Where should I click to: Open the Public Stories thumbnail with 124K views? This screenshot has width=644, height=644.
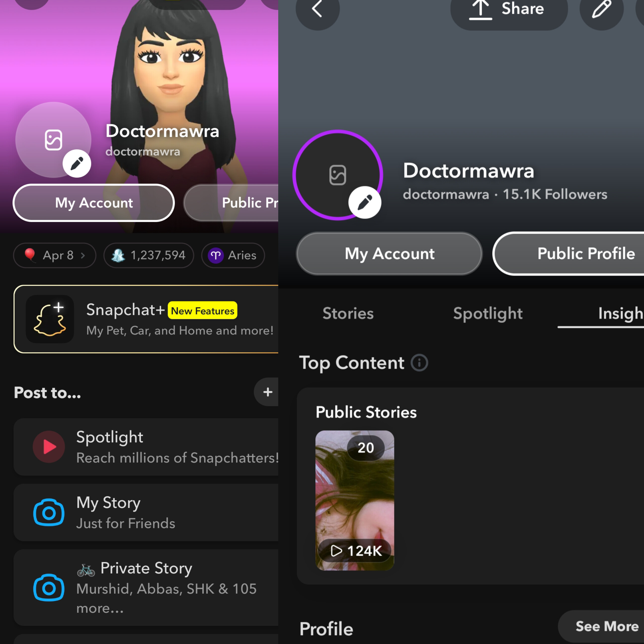pyautogui.click(x=355, y=500)
